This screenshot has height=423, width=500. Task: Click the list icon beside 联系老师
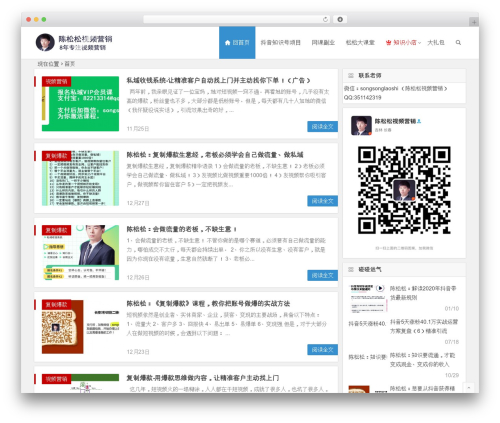tap(351, 76)
